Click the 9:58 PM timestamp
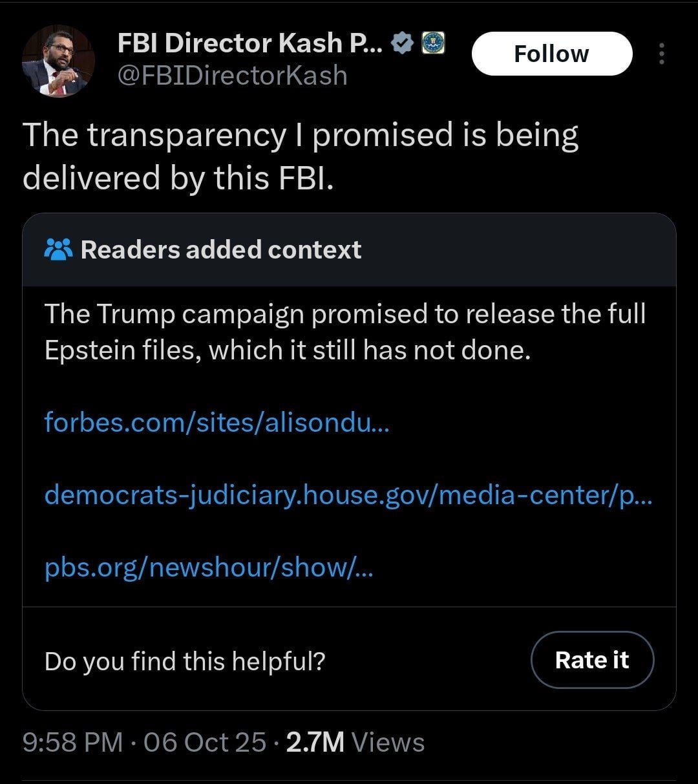 pyautogui.click(x=72, y=742)
